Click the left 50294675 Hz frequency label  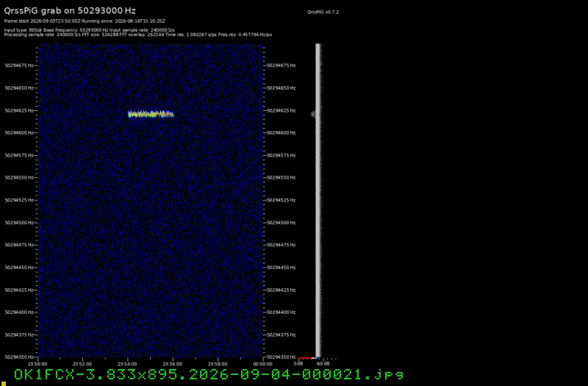[x=19, y=65]
